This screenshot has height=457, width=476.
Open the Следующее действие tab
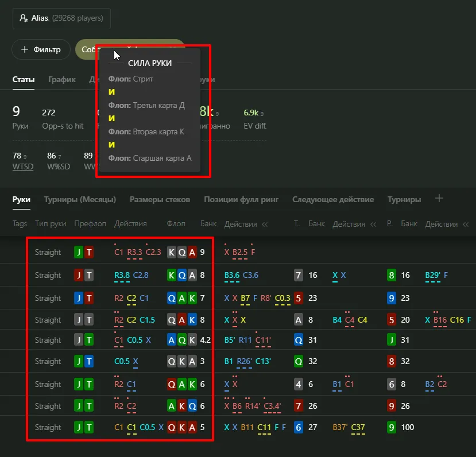(333, 199)
